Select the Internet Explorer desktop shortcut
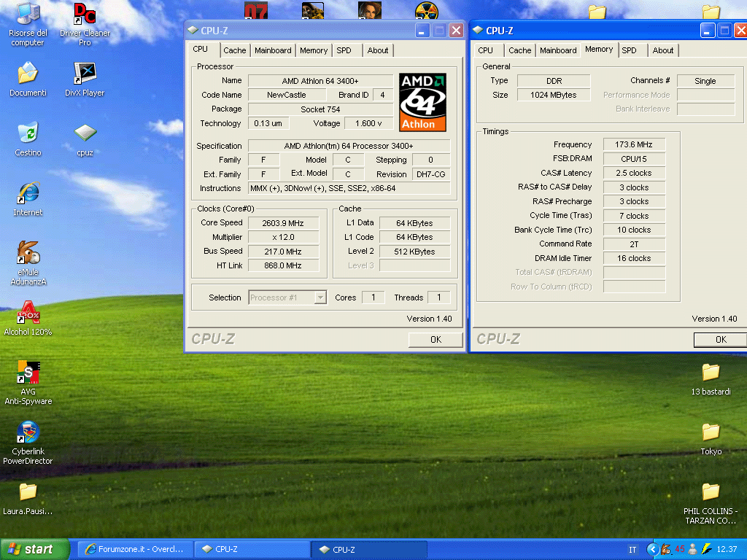 [28, 199]
